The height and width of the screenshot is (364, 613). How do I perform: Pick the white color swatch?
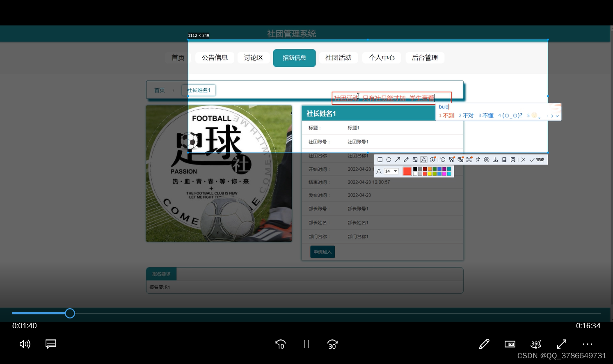pos(415,174)
